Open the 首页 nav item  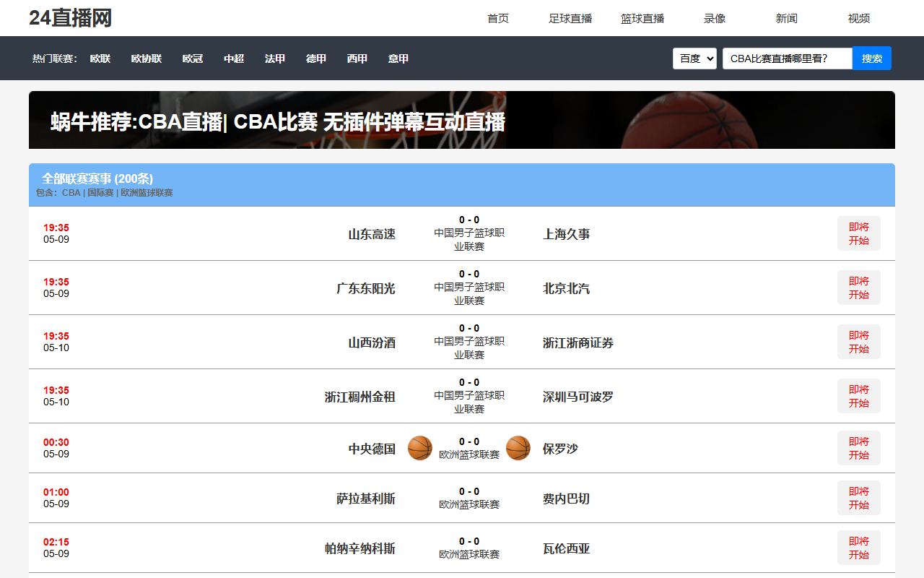[498, 19]
